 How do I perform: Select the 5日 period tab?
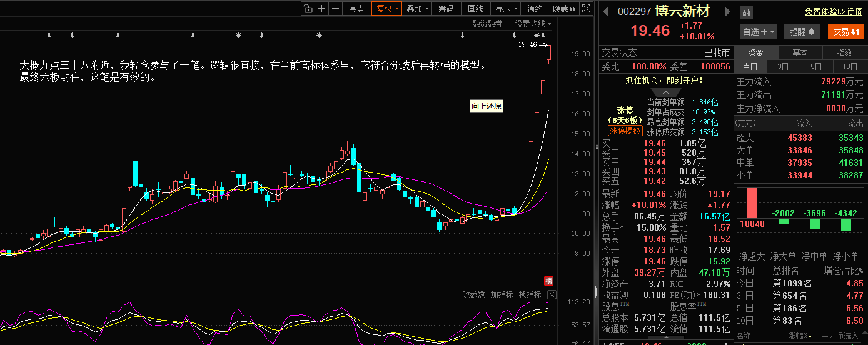816,66
